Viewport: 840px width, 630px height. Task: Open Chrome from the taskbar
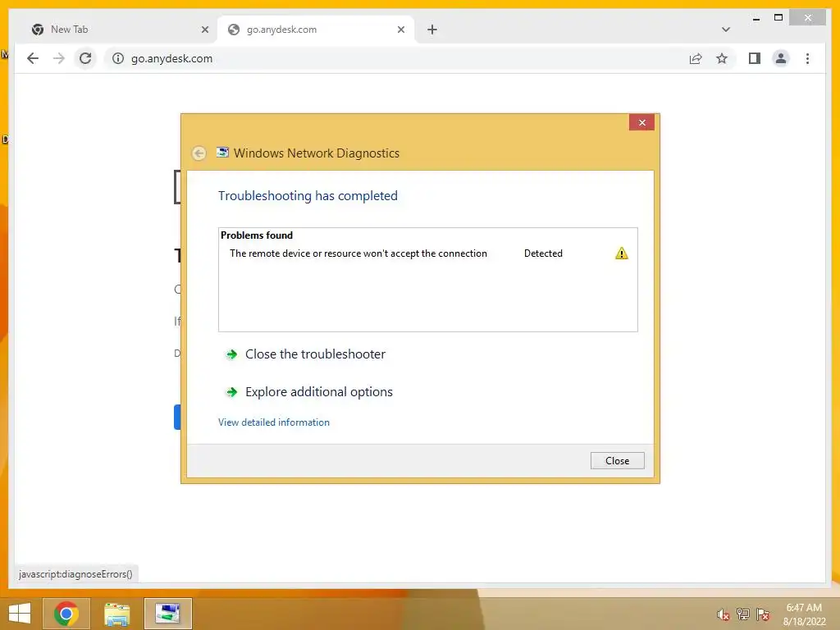point(66,614)
